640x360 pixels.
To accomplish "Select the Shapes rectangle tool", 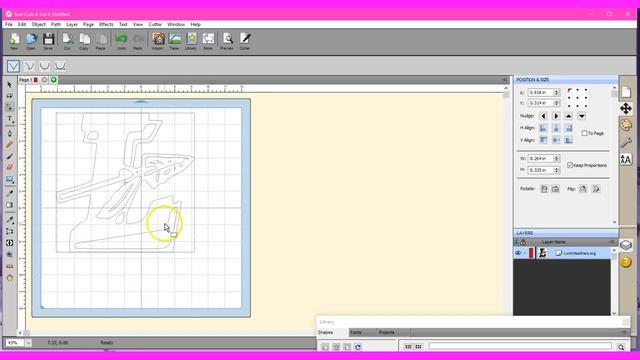I will [9, 180].
